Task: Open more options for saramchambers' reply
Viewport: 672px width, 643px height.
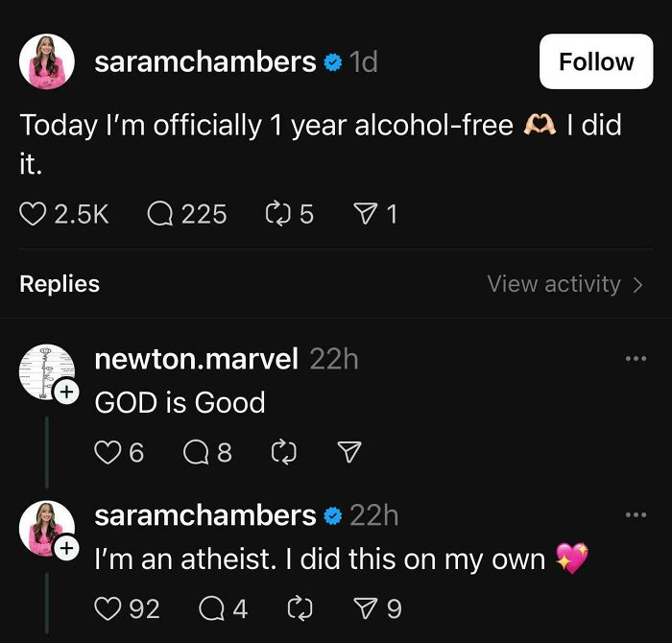Action: [636, 515]
